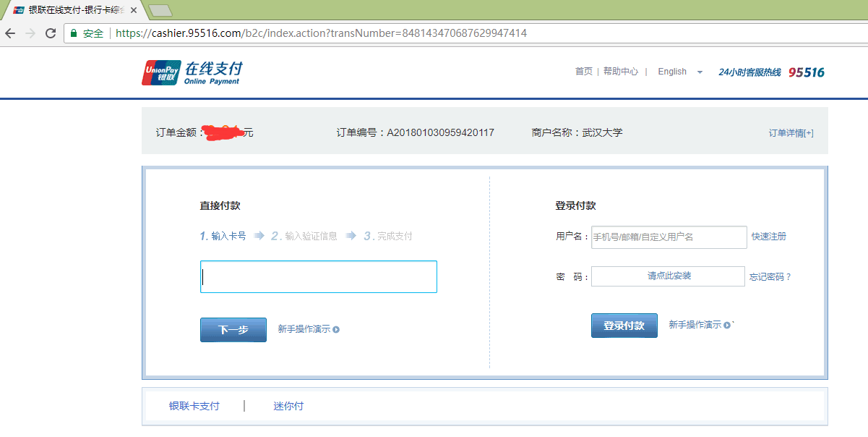Viewport: 868px width, 437px height.
Task: Click the 下一步 button
Action: pyautogui.click(x=233, y=330)
